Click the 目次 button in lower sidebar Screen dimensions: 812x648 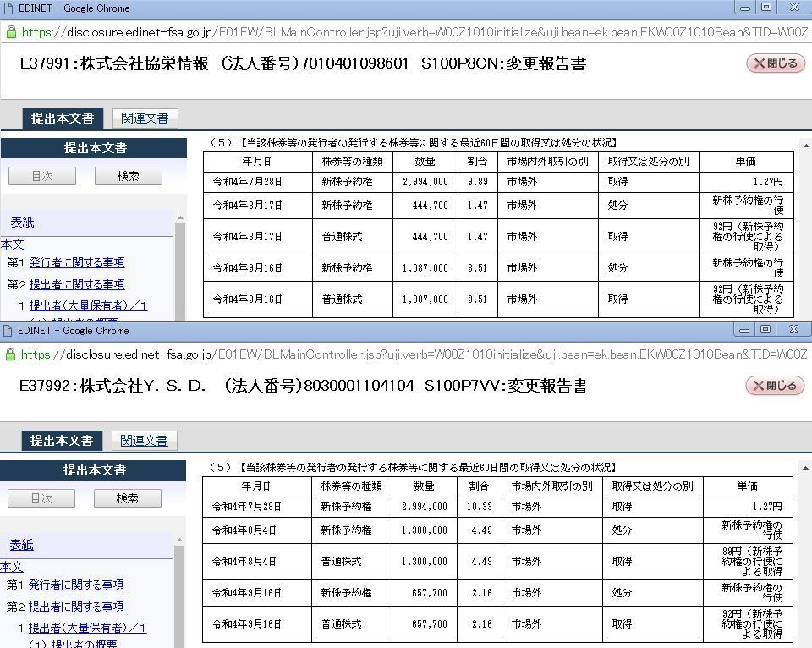coord(41,498)
